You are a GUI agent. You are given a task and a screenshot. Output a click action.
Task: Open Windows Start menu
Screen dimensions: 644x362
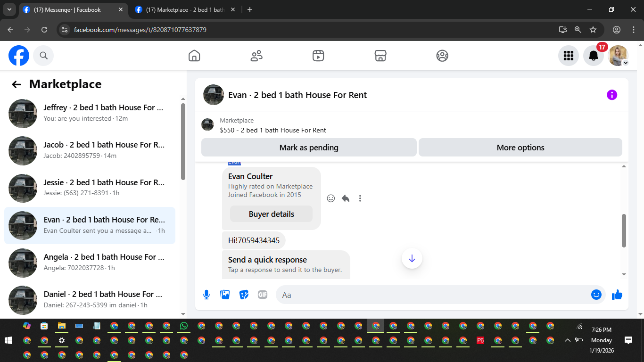8,340
